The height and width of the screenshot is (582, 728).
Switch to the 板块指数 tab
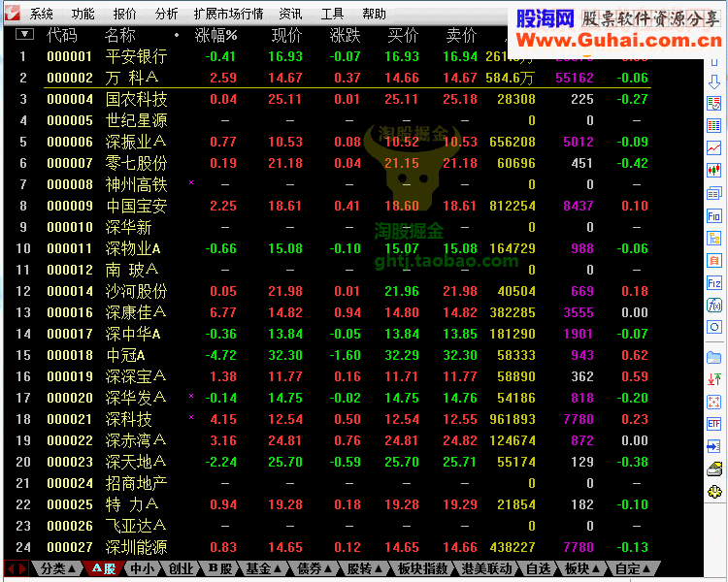pyautogui.click(x=422, y=568)
